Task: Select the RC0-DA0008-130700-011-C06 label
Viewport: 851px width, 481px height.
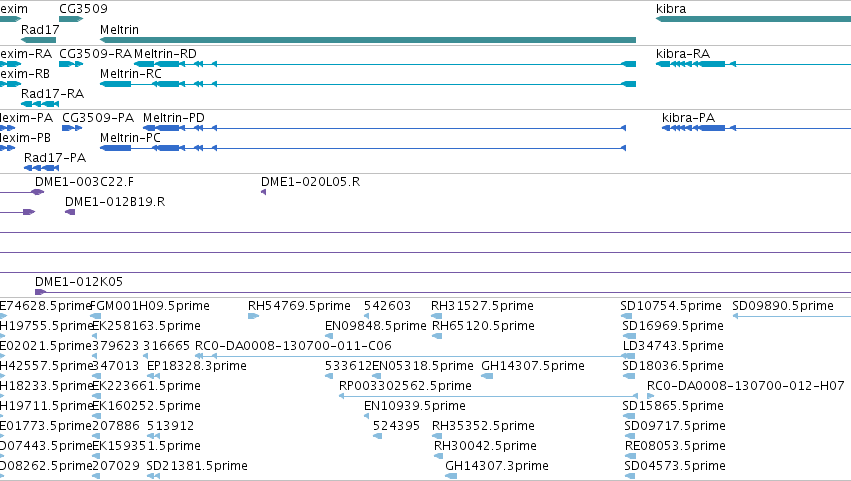Action: [293, 346]
